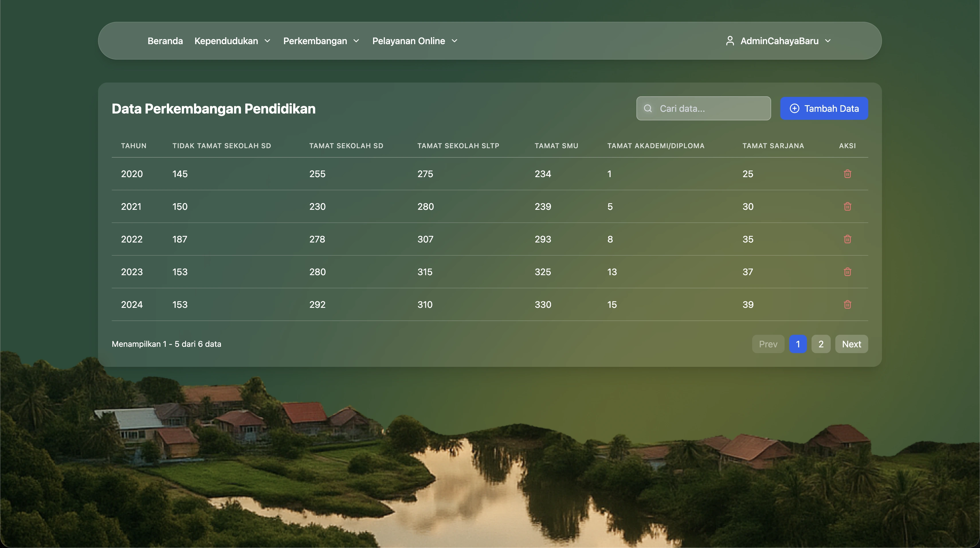Click the value 325 in 2023 row
Screen dimensions: 980x548
543,272
